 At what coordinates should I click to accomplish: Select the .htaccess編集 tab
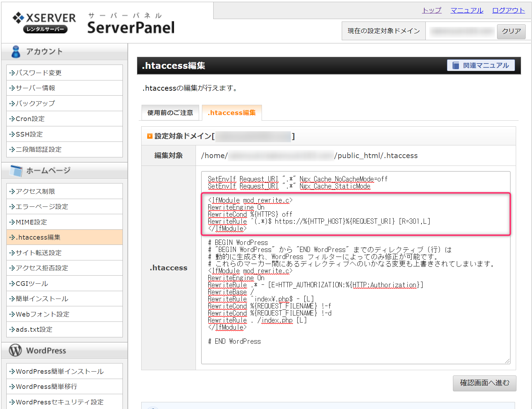point(232,112)
